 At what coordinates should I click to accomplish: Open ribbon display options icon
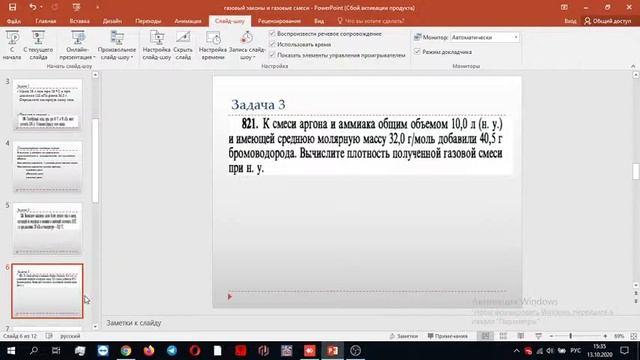click(564, 7)
